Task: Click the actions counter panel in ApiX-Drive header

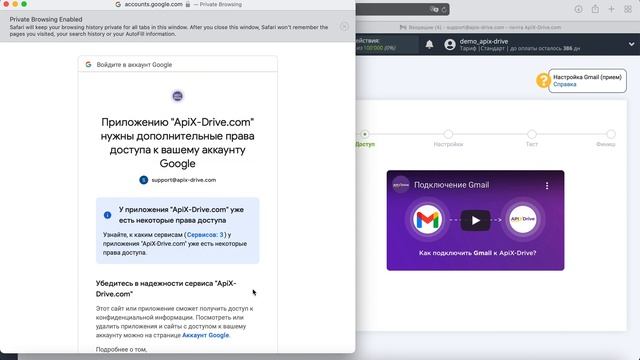Action: coord(386,44)
